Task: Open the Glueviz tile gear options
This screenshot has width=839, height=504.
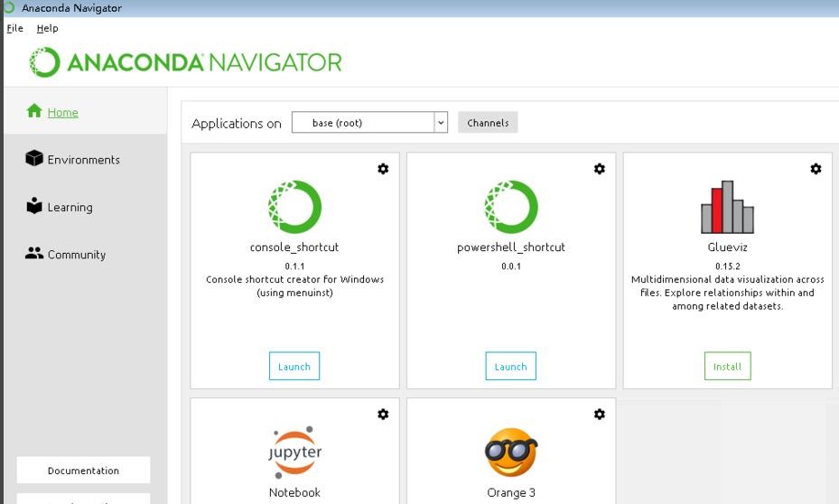Action: [x=816, y=169]
